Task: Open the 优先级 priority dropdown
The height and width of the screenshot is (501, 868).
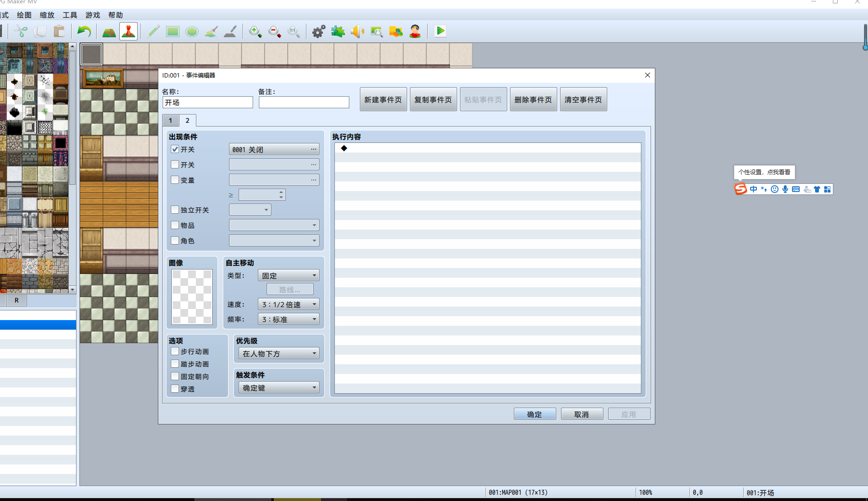Action: click(x=279, y=354)
